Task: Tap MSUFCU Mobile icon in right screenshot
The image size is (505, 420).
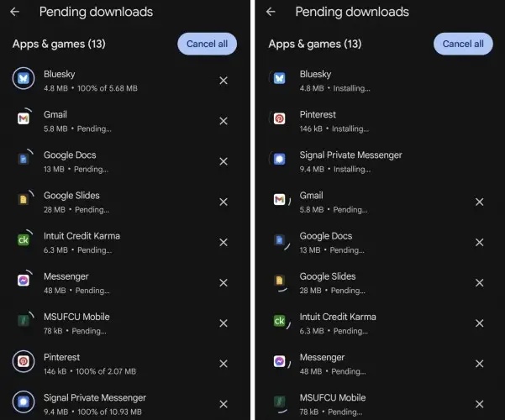Action: (280, 402)
